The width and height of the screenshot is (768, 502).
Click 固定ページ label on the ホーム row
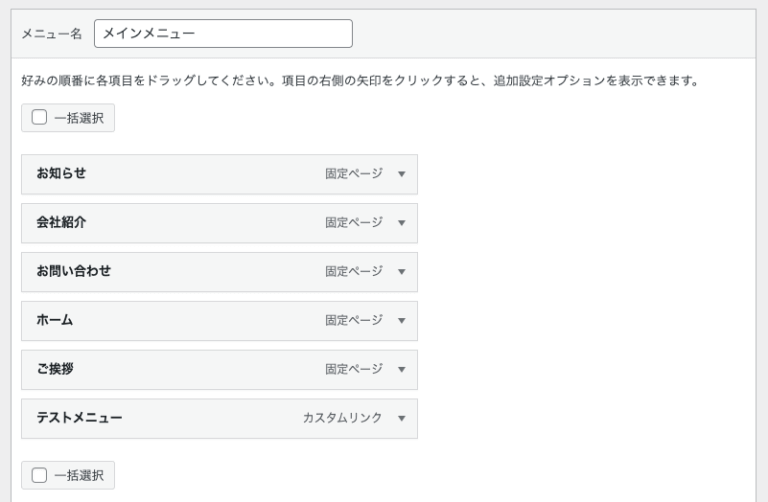(353, 320)
